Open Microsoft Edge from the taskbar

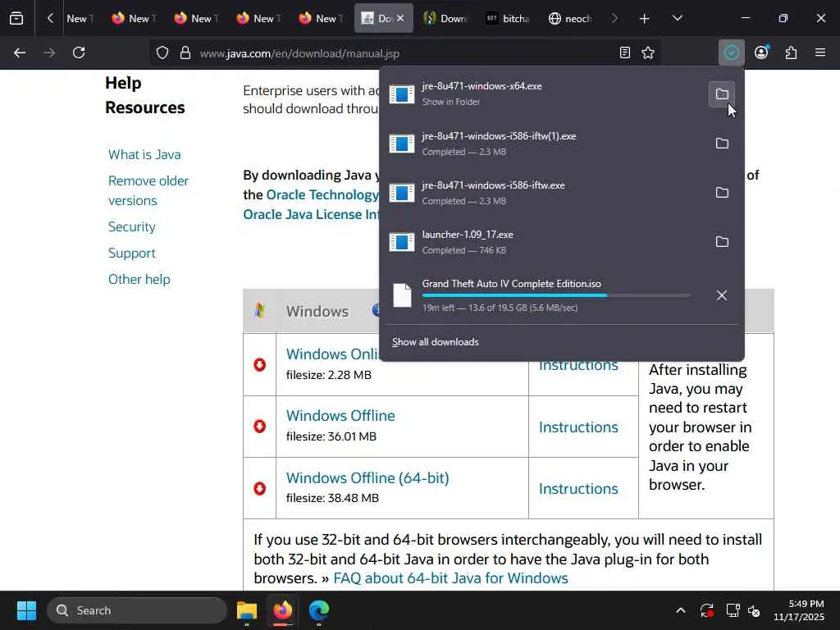point(319,610)
